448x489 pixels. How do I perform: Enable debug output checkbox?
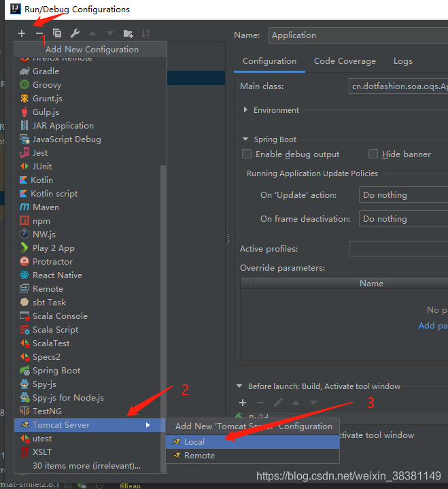click(x=247, y=154)
